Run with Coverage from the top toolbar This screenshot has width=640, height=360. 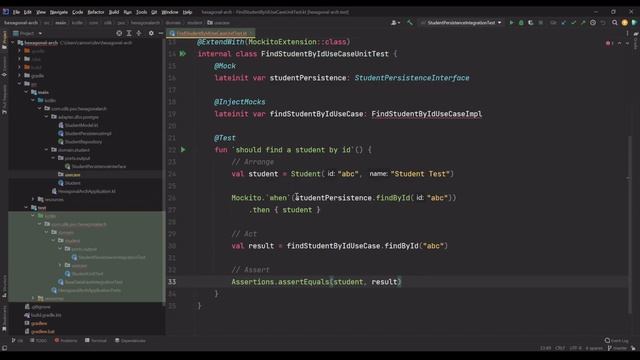coord(531,23)
